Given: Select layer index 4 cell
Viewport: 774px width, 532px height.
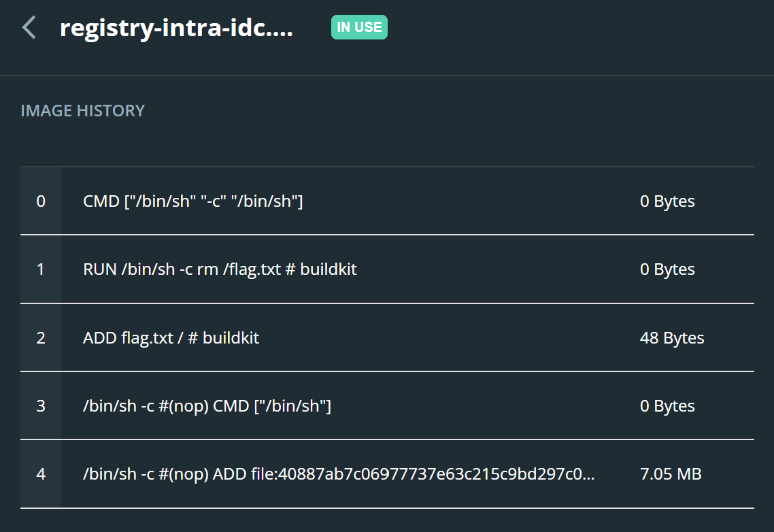Looking at the screenshot, I should coord(41,474).
